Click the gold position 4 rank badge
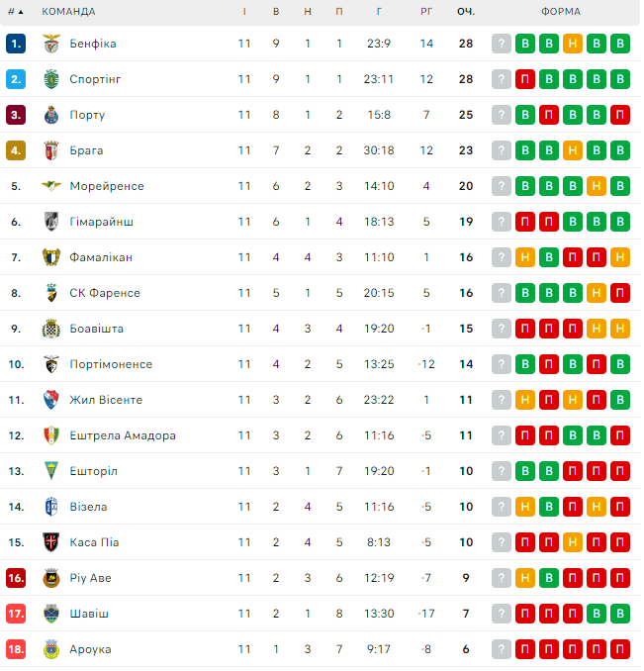 point(15,150)
